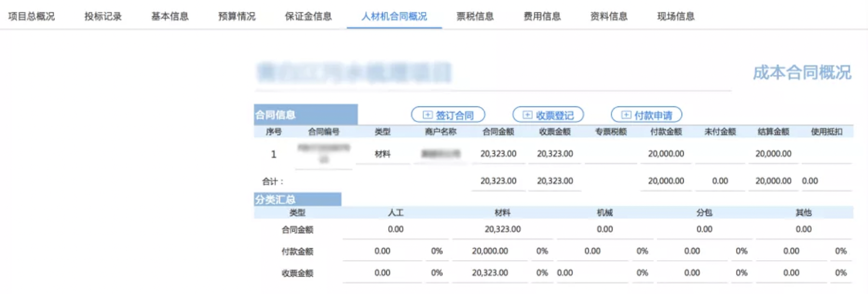Viewport: 868px width, 294px height.
Task: Click the plus icon on 付款申请 button
Action: click(x=626, y=115)
